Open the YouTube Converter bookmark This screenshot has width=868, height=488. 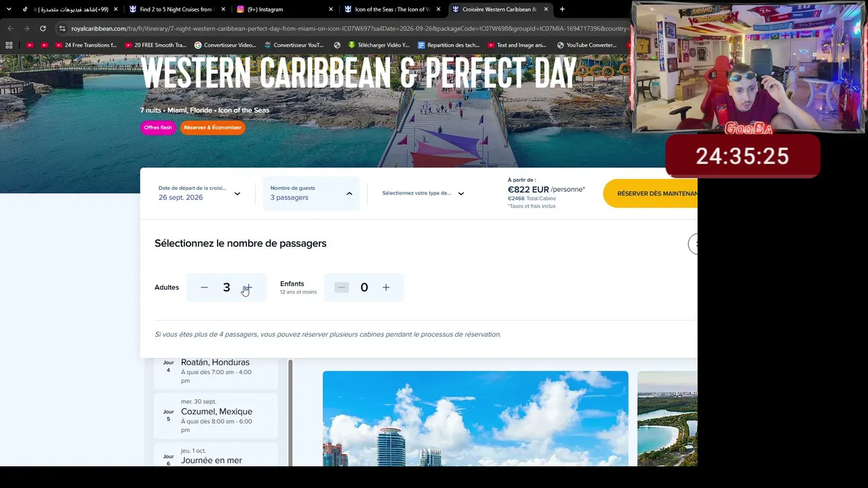[587, 45]
